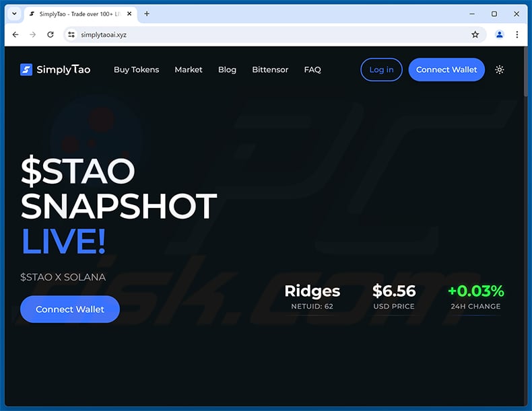
Task: Open the tab search dropdown arrow
Action: click(14, 14)
